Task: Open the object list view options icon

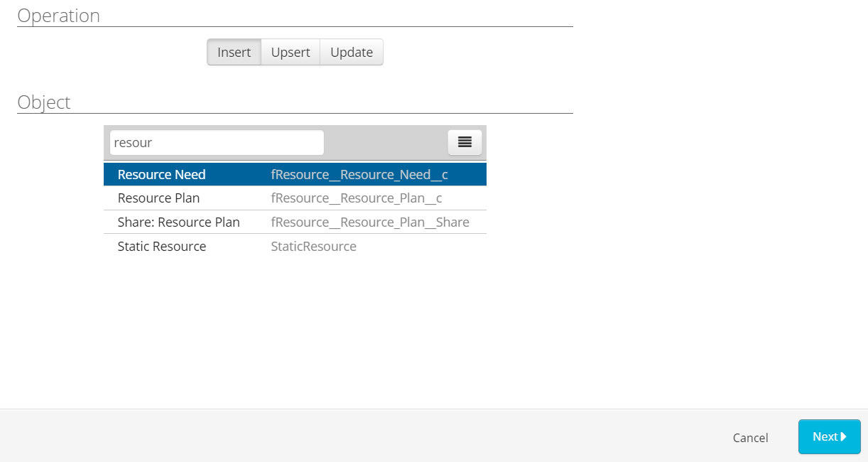Action: [465, 142]
